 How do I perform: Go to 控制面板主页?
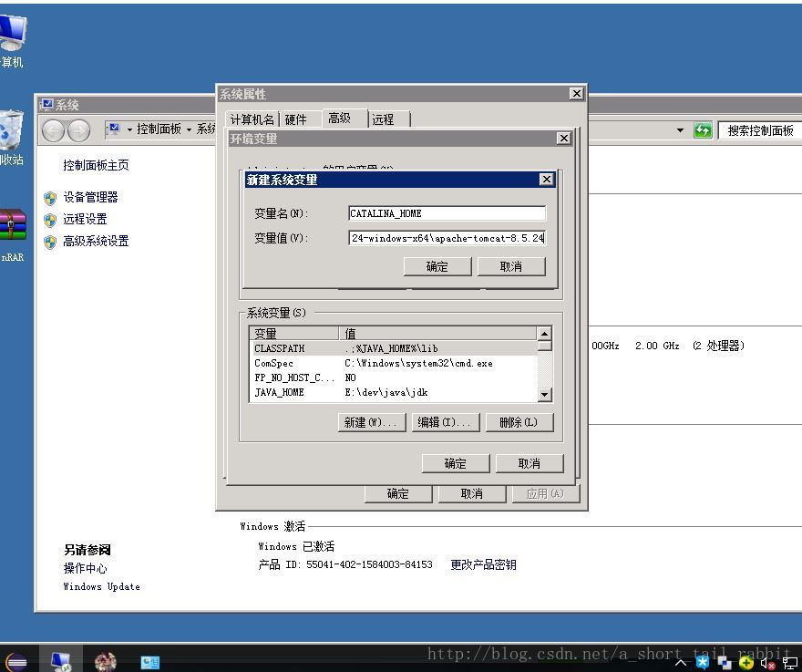tap(96, 165)
